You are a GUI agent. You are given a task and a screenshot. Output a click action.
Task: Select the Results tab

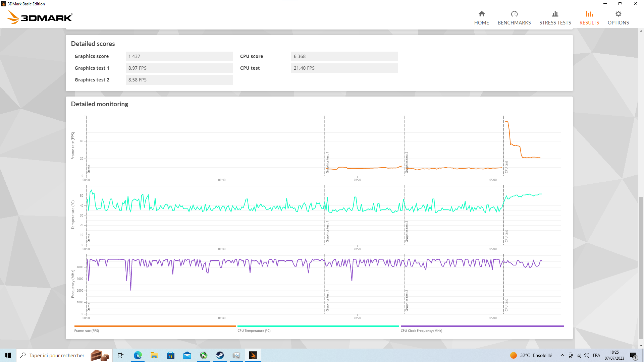[x=589, y=18]
